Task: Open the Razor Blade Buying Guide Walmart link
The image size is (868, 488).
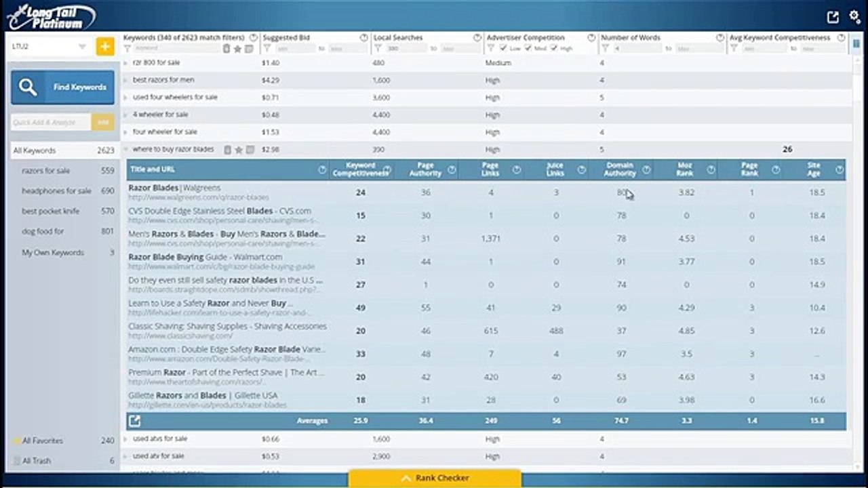Action: click(205, 257)
